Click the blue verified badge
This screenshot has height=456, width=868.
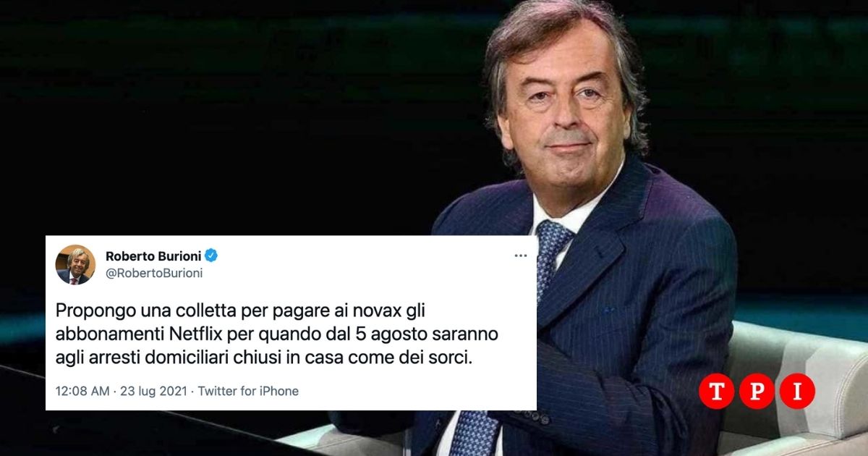pyautogui.click(x=211, y=256)
